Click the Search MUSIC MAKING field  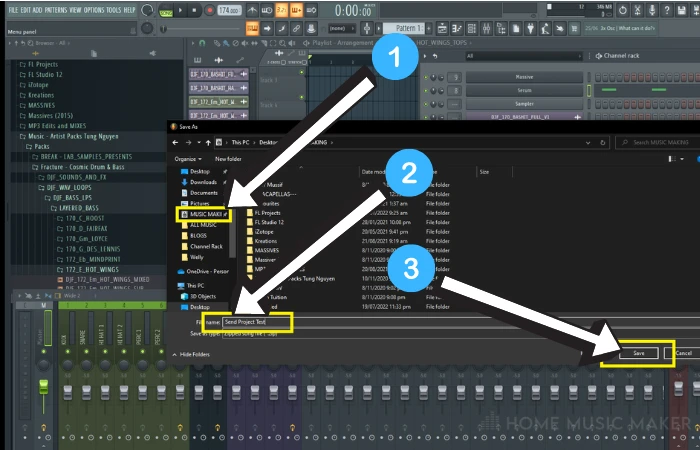click(658, 142)
